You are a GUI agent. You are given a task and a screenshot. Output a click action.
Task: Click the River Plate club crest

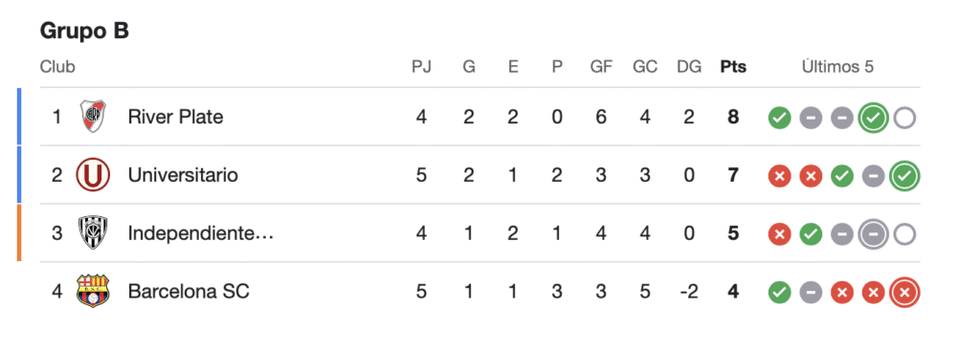93,117
